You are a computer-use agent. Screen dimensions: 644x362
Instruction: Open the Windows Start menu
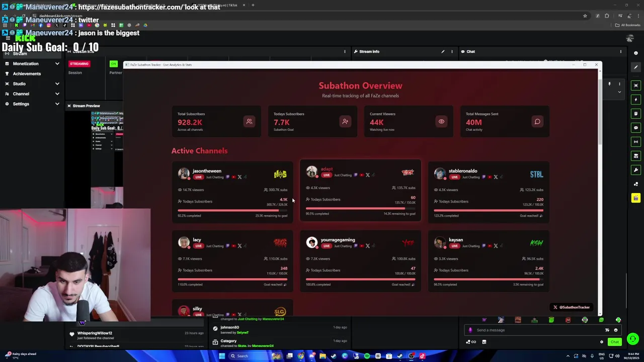point(221,356)
